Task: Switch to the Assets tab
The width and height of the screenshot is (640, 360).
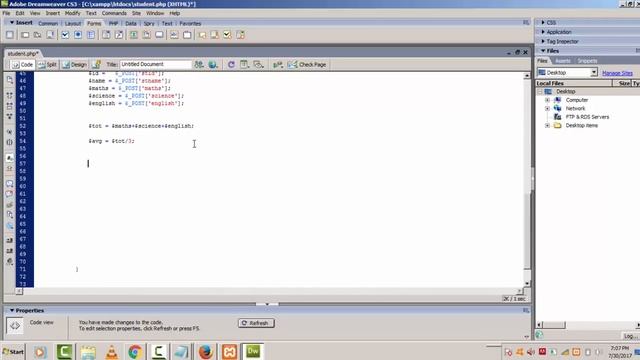Action: pyautogui.click(x=562, y=61)
